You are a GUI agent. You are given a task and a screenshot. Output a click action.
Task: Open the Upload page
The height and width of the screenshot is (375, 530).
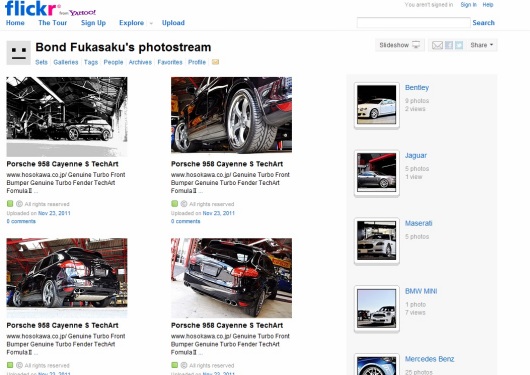pos(173,23)
